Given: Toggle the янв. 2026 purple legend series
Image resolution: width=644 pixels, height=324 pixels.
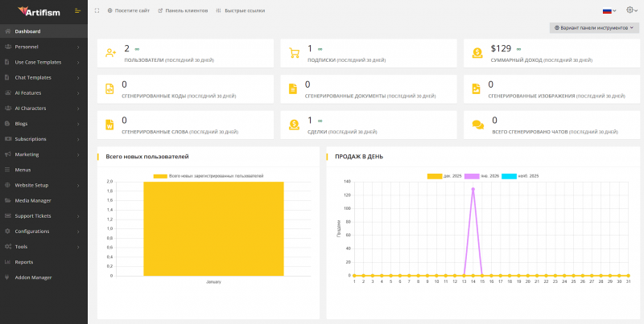Looking at the screenshot, I should pyautogui.click(x=481, y=176).
